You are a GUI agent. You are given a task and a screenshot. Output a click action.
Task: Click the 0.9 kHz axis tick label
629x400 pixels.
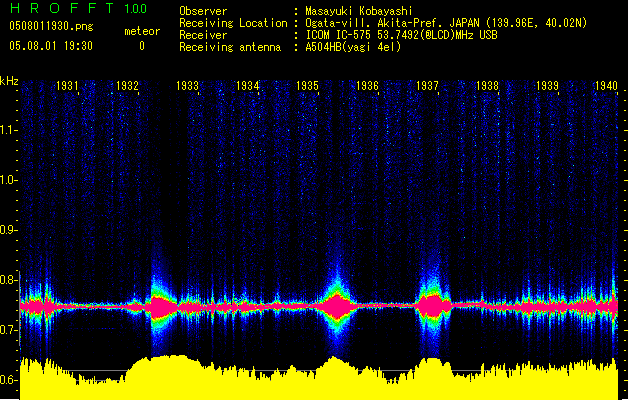[9, 230]
